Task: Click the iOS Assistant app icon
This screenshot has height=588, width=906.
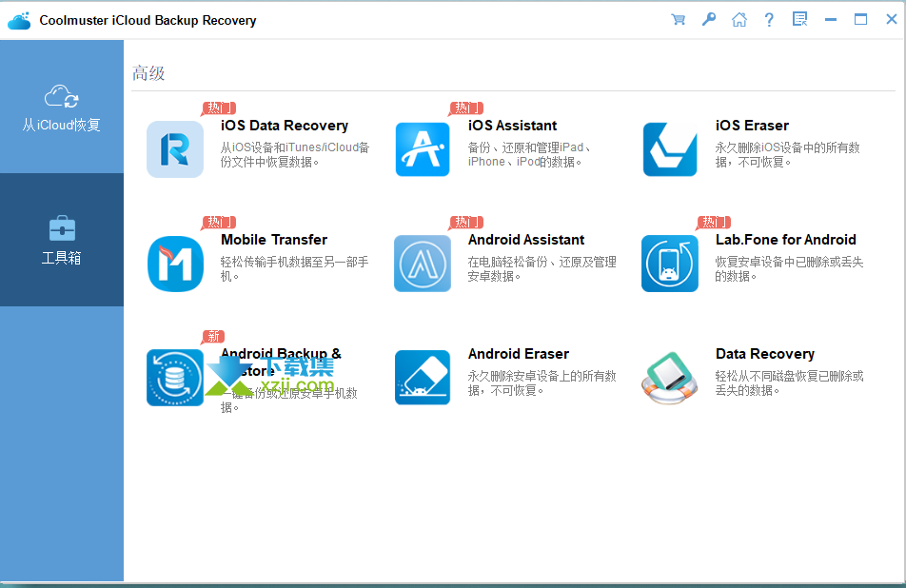Action: 423,149
